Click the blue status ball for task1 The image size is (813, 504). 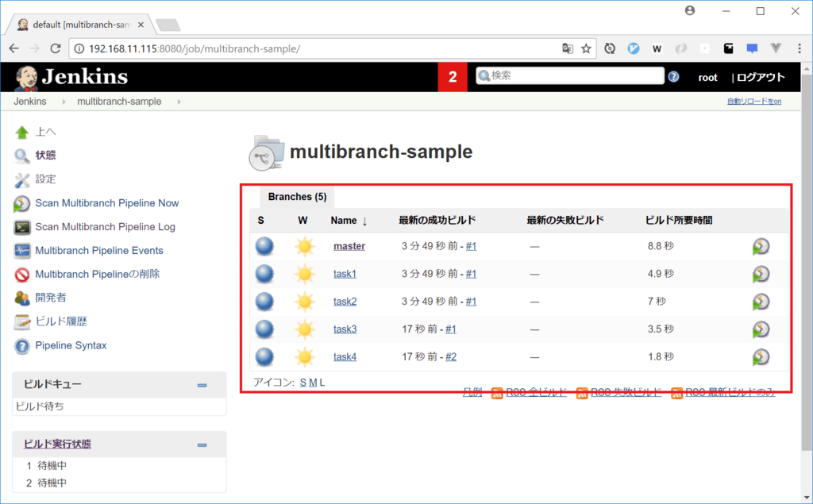coord(264,274)
